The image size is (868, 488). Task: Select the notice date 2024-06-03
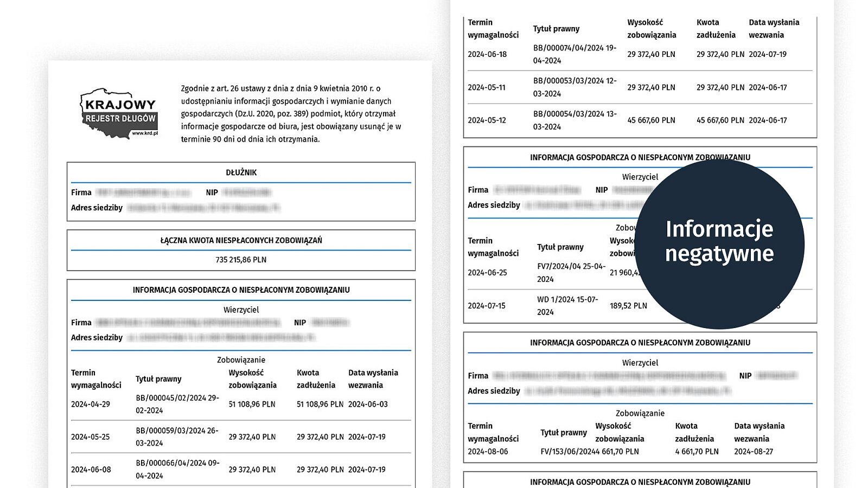tap(368, 404)
